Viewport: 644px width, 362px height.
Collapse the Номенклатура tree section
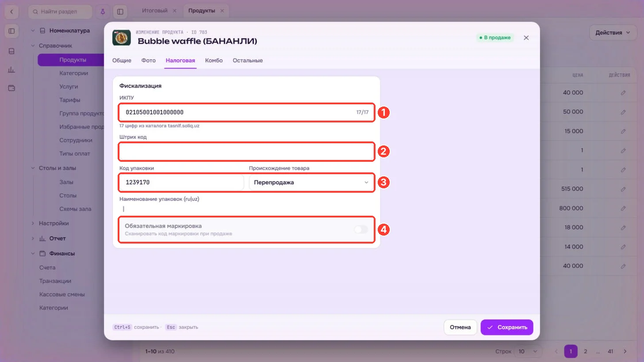click(33, 31)
